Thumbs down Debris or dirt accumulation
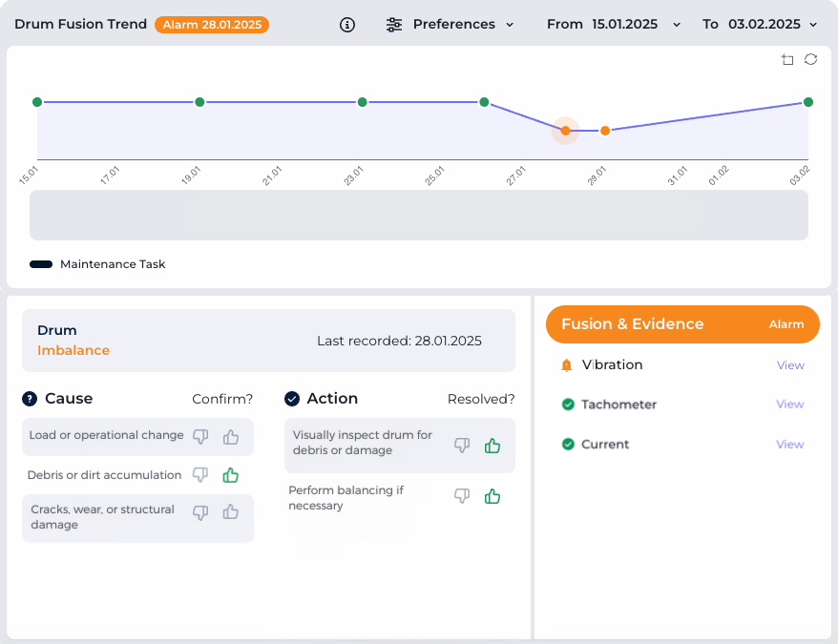Screen dimensions: 838x644 200,474
